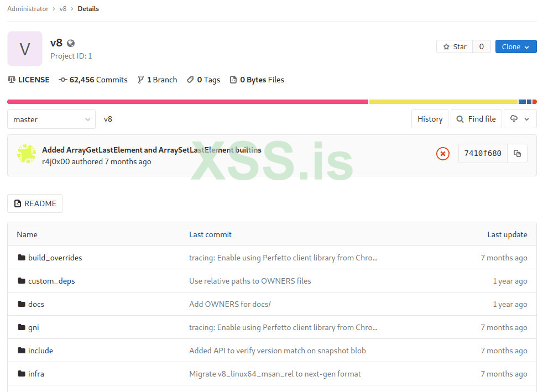
Task: Click the include folder icon
Action: click(22, 350)
